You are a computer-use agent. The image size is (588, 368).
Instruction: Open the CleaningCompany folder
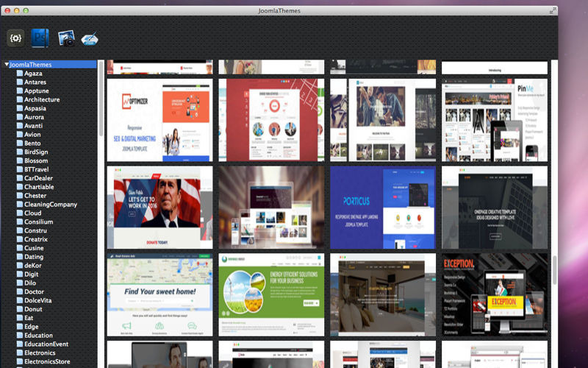click(51, 205)
